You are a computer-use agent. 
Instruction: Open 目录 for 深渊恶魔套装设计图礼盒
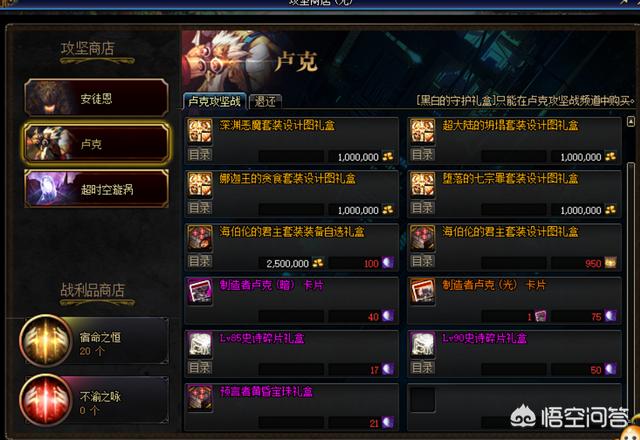coord(200,155)
